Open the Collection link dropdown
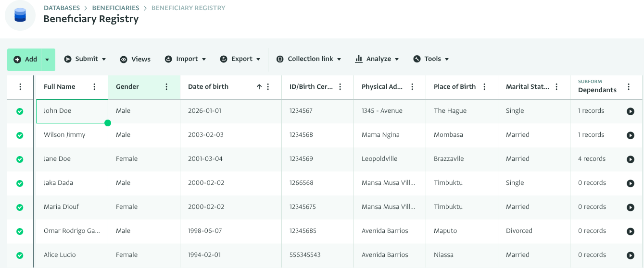Image resolution: width=644 pixels, height=268 pixels. [x=309, y=59]
